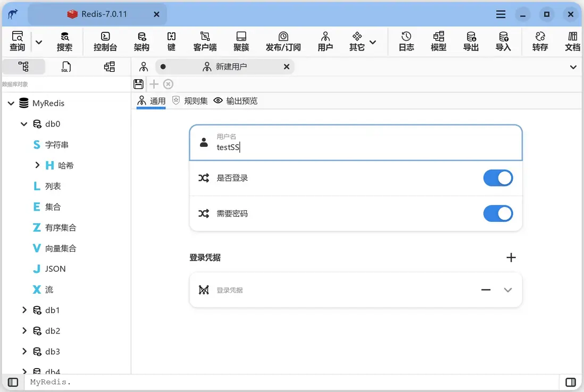Image resolution: width=584 pixels, height=392 pixels.
Task: Click the 用户名 input field
Action: click(356, 143)
